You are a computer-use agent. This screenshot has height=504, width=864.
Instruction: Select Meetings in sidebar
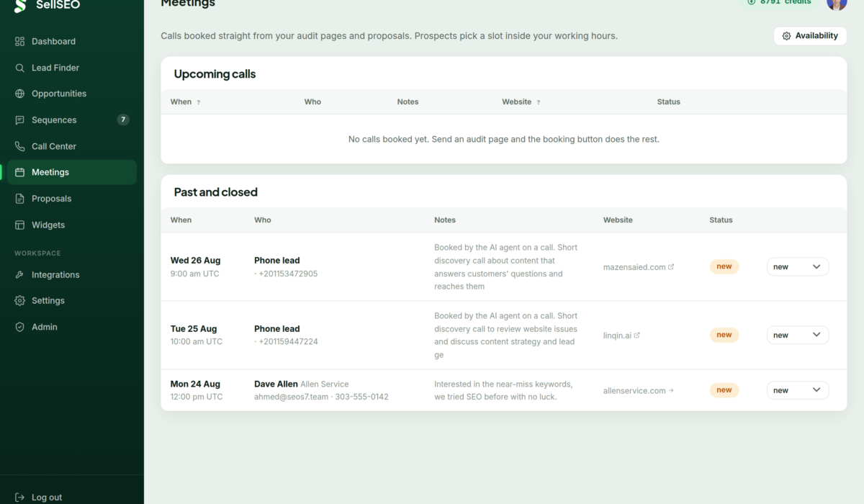72,172
